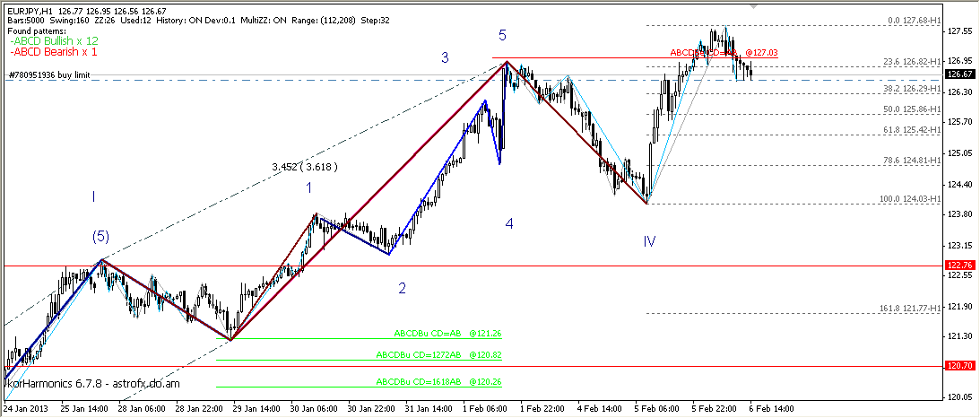Click the red 120.70 price tag

(958, 367)
